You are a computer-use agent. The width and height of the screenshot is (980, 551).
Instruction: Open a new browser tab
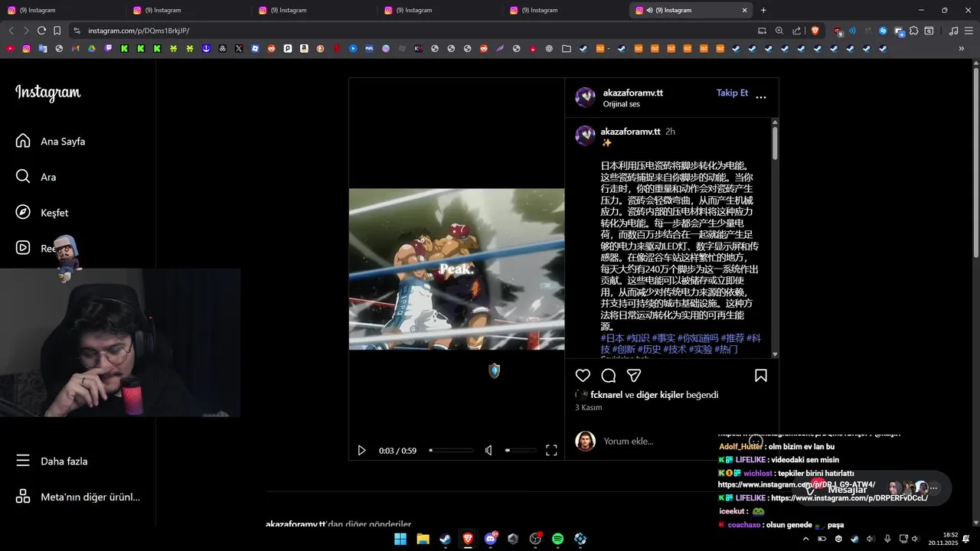coord(763,10)
